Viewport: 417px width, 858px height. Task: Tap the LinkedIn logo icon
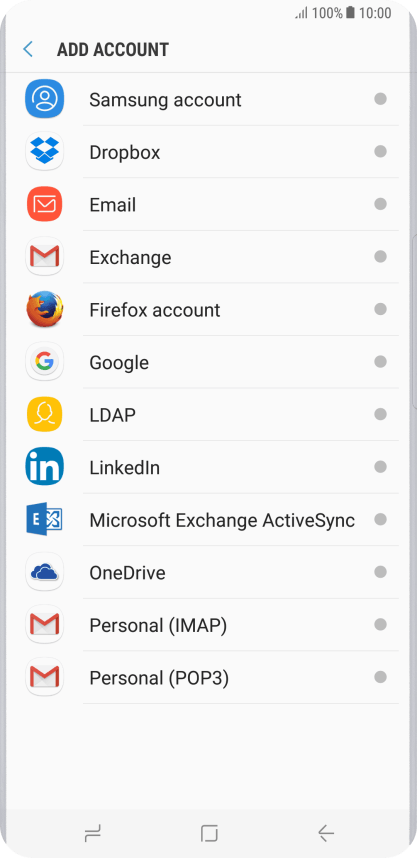[44, 467]
